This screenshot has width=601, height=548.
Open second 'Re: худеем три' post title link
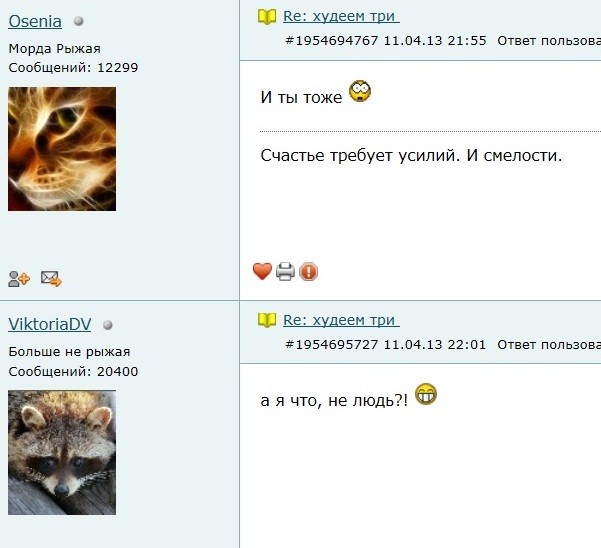(x=341, y=320)
